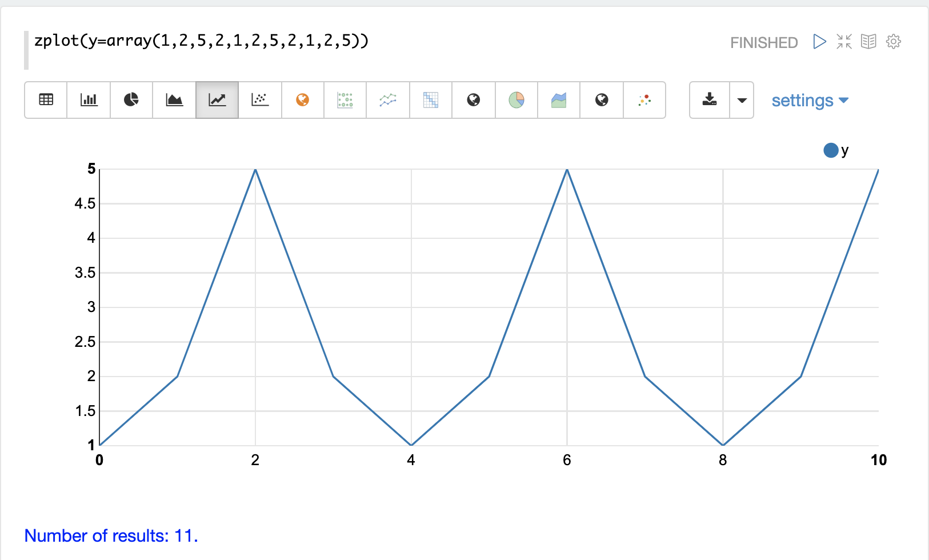Select the colored pie chart icon
929x560 pixels.
pos(516,100)
